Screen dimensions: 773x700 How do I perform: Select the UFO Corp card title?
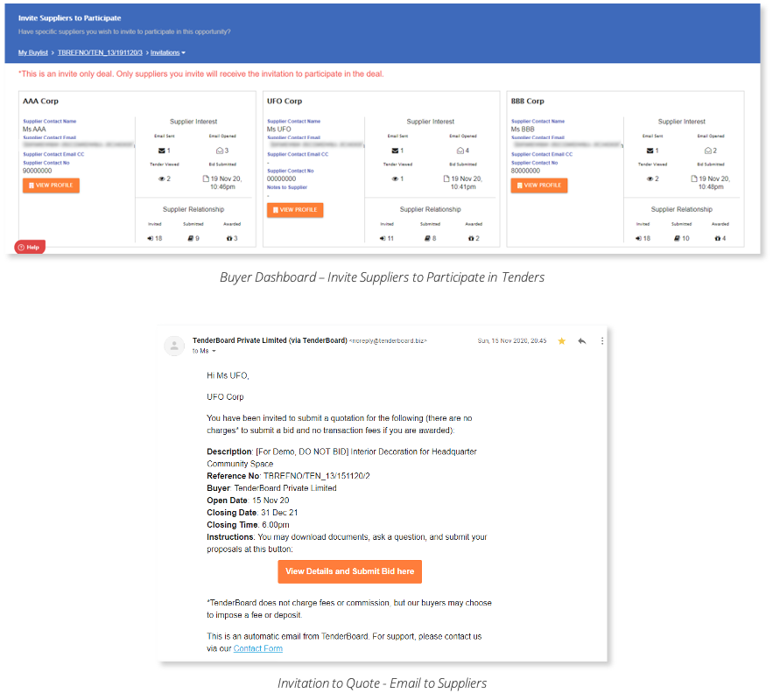tap(285, 101)
